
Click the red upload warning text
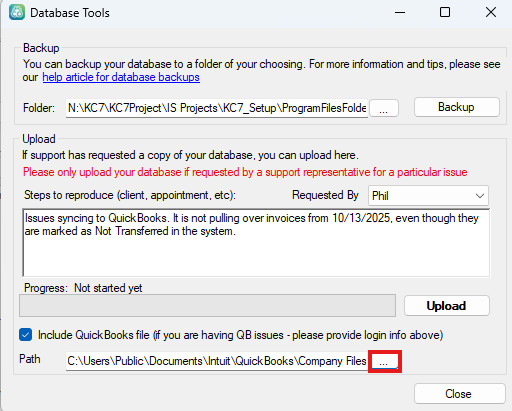point(245,172)
